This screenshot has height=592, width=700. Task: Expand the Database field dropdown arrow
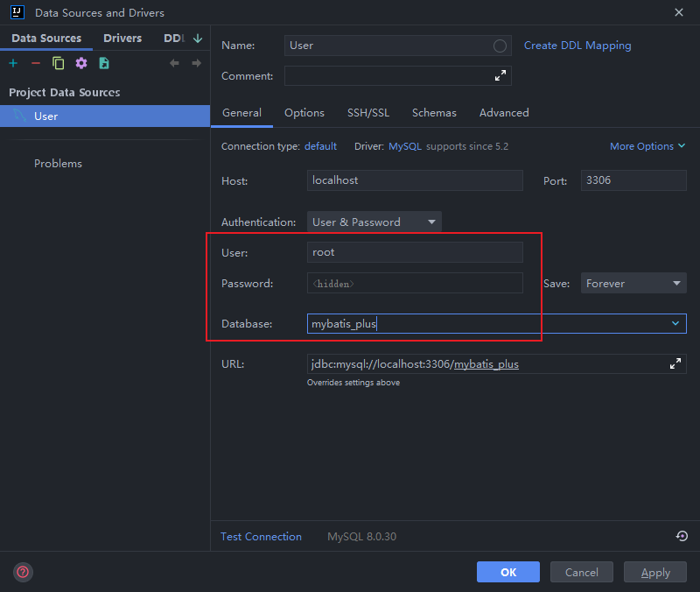(x=675, y=324)
